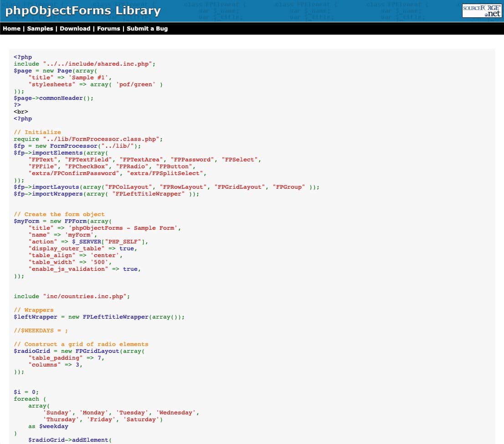Go to the Samples page
The width and height of the screenshot is (504, 444).
pyautogui.click(x=40, y=29)
